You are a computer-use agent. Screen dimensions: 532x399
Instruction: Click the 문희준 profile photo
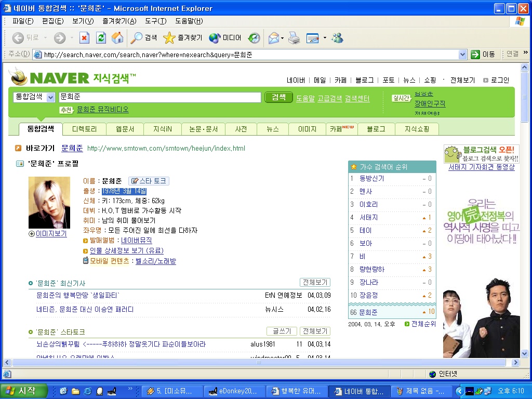pyautogui.click(x=49, y=203)
